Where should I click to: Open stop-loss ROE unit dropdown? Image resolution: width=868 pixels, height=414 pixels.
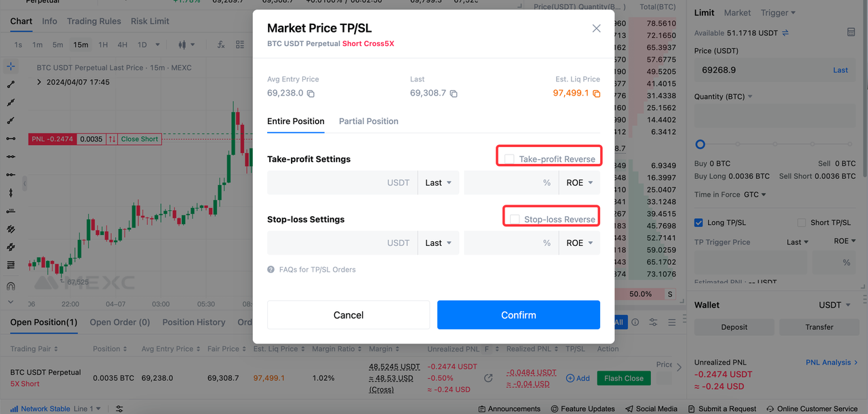tap(579, 243)
